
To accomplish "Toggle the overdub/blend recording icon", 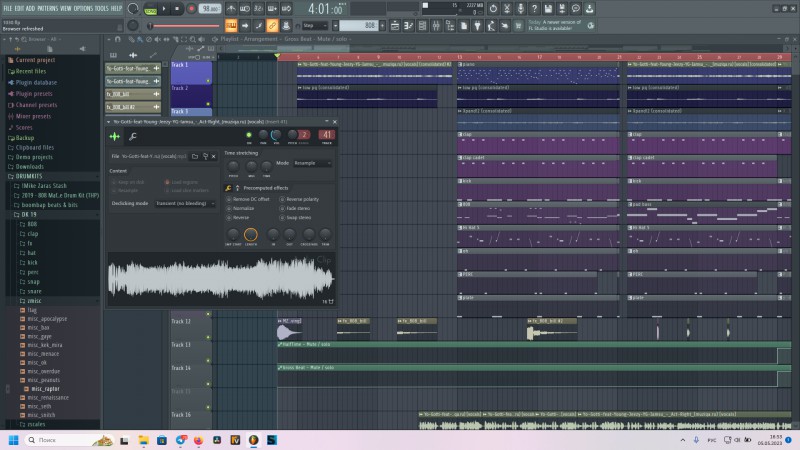I will pos(272,9).
